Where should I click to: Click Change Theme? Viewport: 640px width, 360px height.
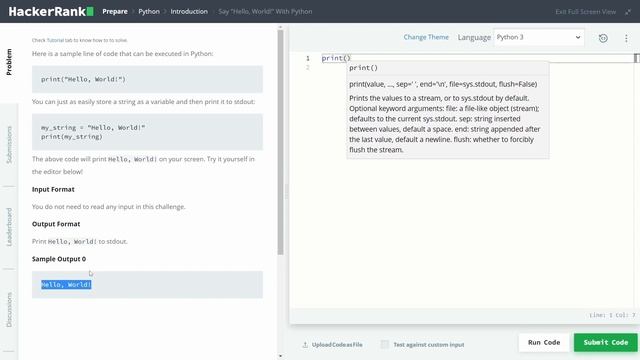(x=426, y=37)
